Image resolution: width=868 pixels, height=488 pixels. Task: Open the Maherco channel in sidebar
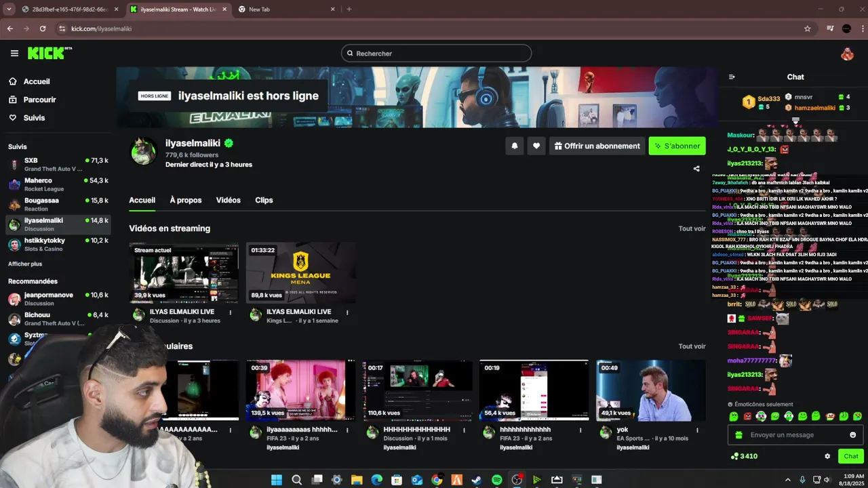click(x=58, y=184)
